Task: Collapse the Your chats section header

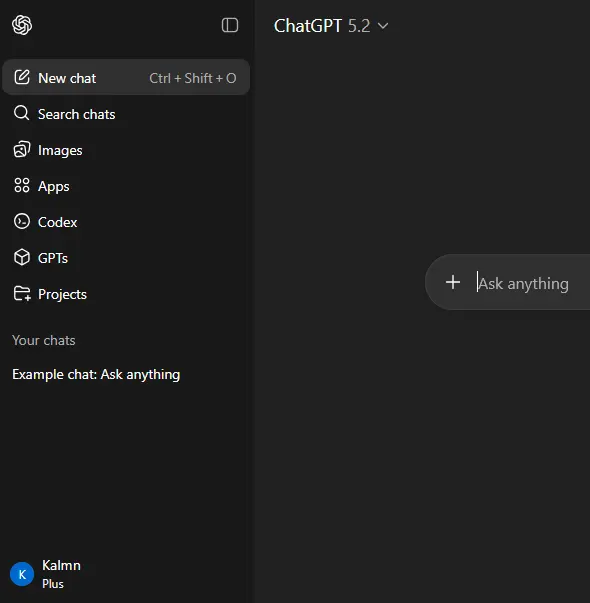Action: [43, 340]
